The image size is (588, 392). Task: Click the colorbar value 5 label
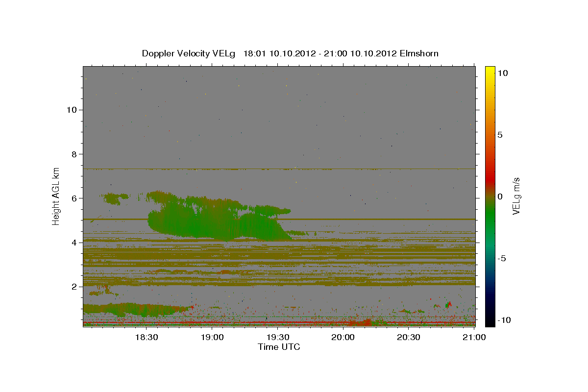pyautogui.click(x=500, y=135)
